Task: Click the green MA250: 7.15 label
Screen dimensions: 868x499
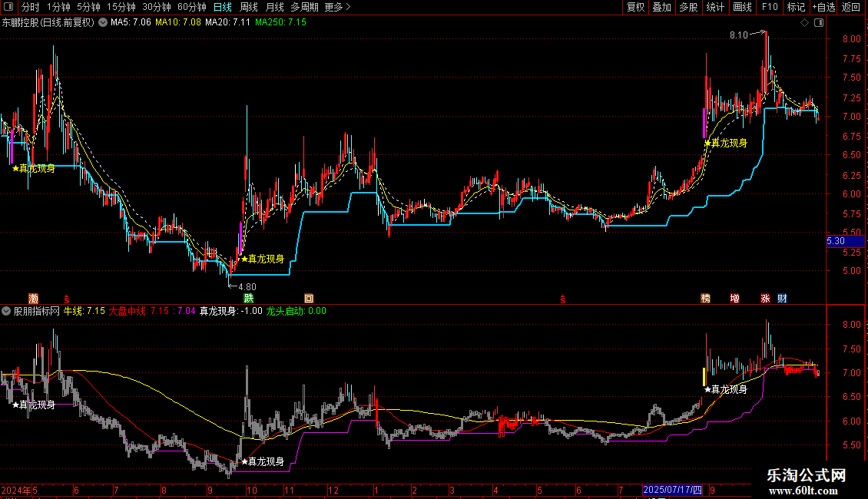Action: [280, 23]
